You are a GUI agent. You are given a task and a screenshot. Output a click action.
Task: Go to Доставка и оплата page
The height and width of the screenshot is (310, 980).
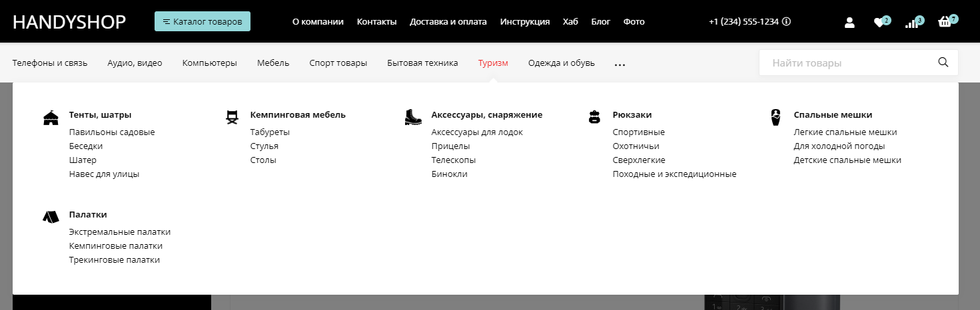coord(448,21)
